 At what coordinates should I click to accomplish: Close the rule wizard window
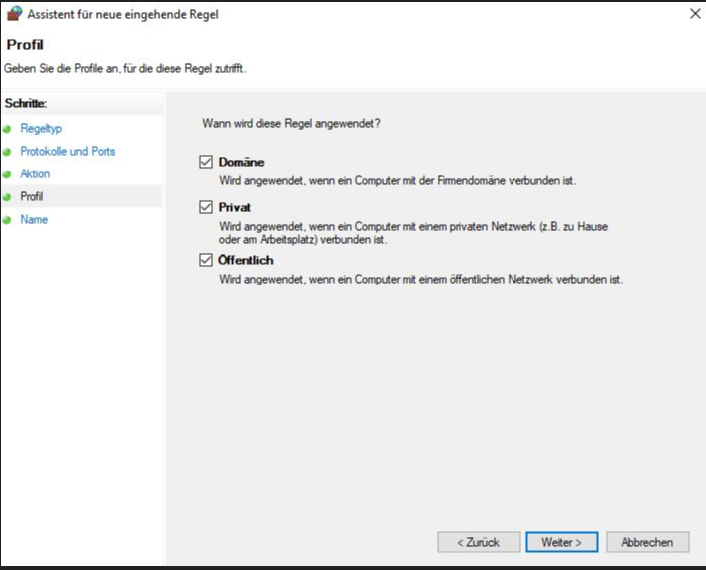pos(694,14)
